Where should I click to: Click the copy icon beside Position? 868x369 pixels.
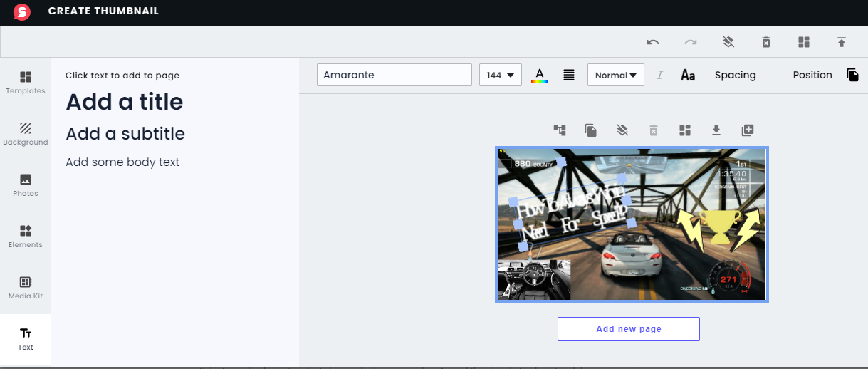coord(852,75)
